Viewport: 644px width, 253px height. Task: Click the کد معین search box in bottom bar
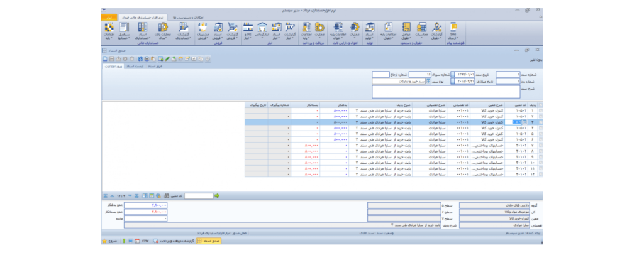[x=199, y=196]
